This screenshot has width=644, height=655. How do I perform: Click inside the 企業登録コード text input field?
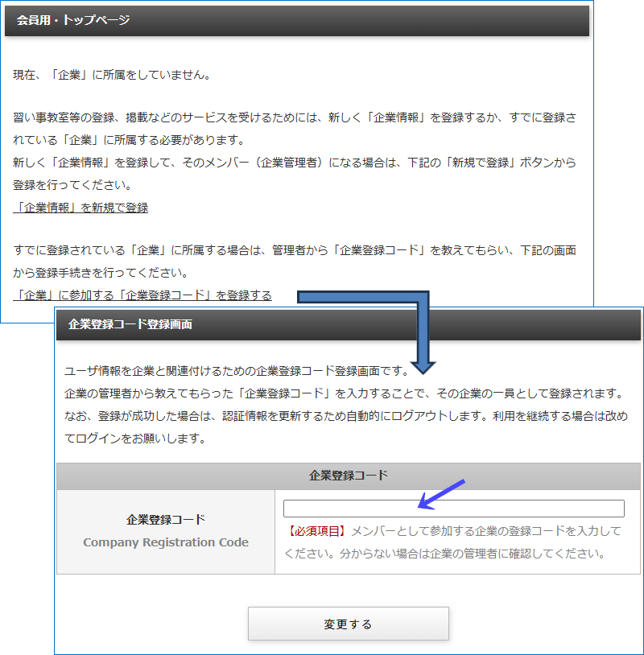click(x=454, y=508)
